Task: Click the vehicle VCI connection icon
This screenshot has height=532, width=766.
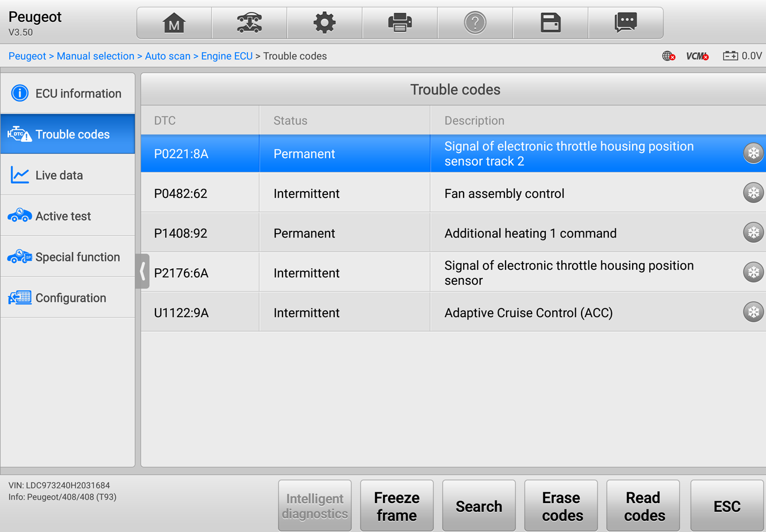Action: point(249,22)
